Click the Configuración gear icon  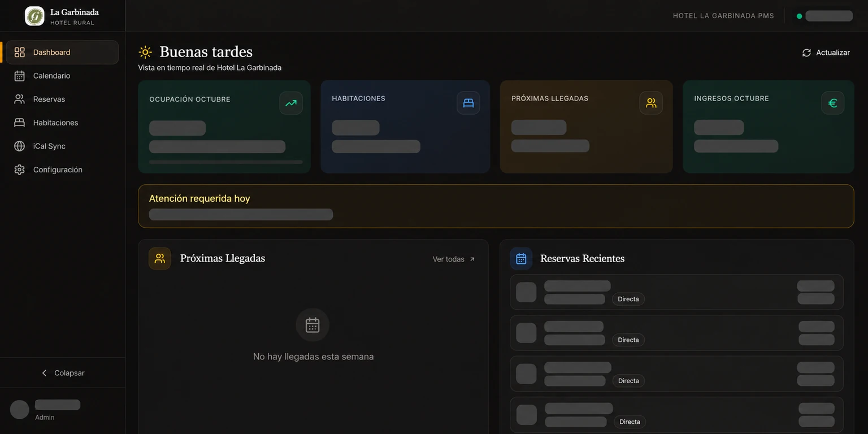point(20,170)
